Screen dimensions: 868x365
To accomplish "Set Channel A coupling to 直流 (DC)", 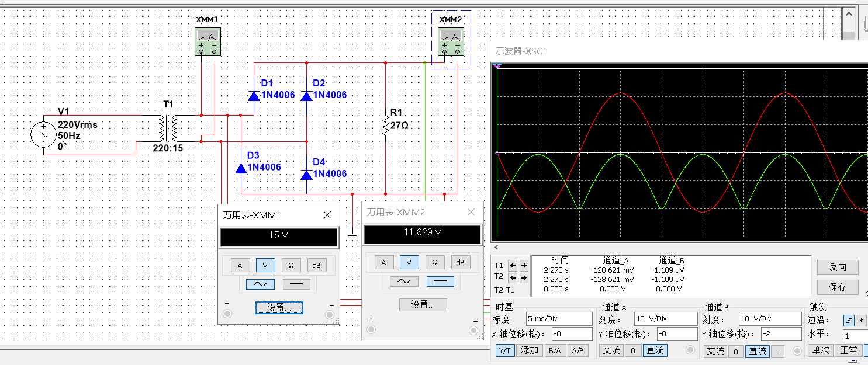I will point(655,350).
